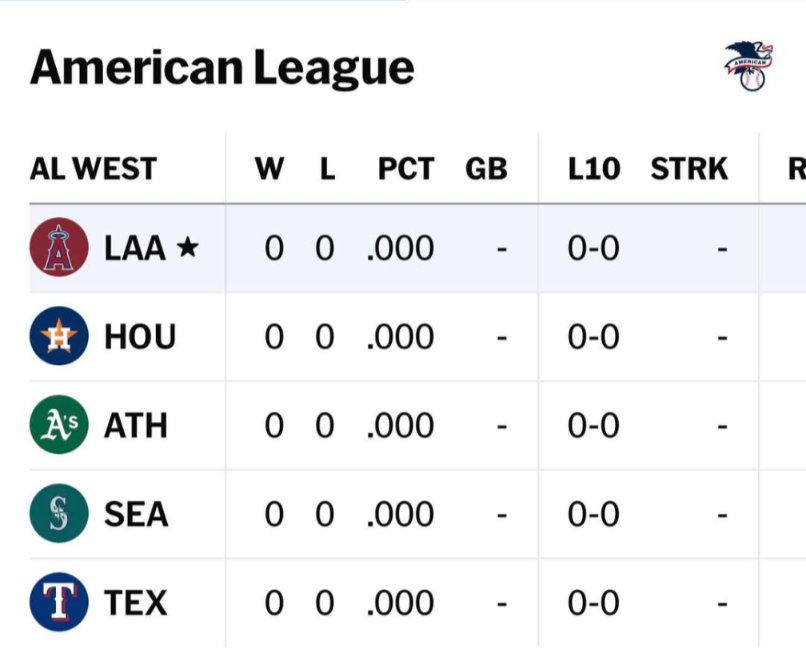Sort standings by W column header
This screenshot has width=806, height=656.
(x=269, y=169)
